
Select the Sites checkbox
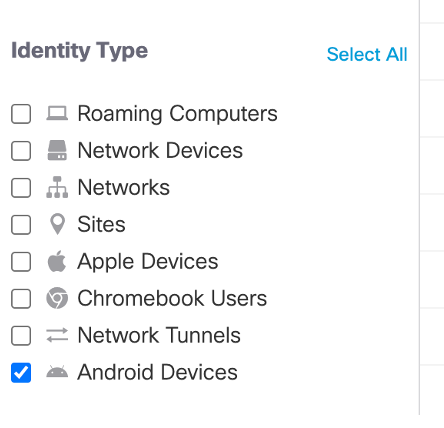[x=21, y=224]
